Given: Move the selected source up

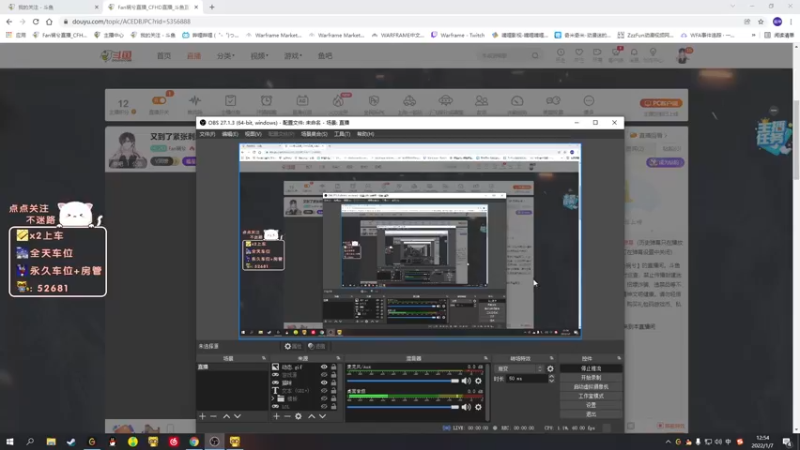Looking at the screenshot, I should 311,416.
